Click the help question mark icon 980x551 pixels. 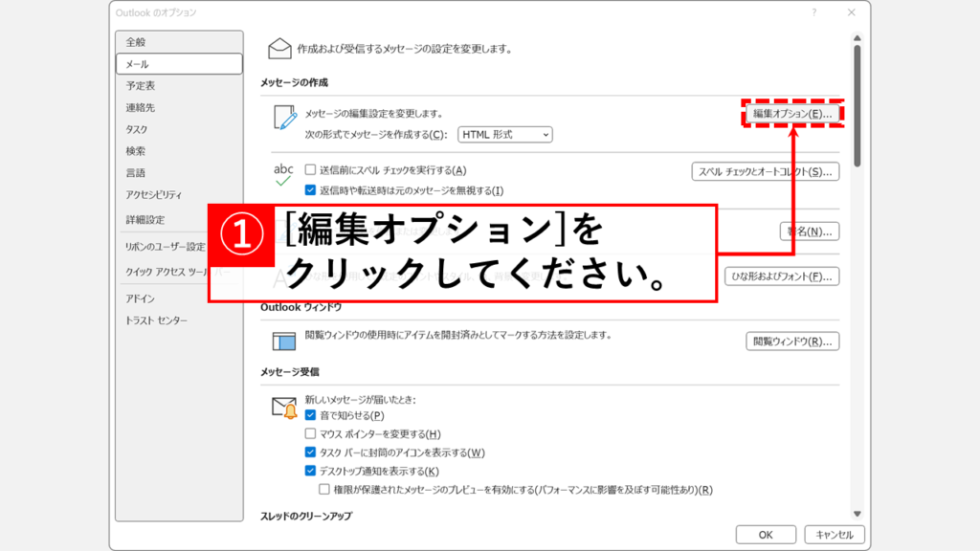coord(813,12)
